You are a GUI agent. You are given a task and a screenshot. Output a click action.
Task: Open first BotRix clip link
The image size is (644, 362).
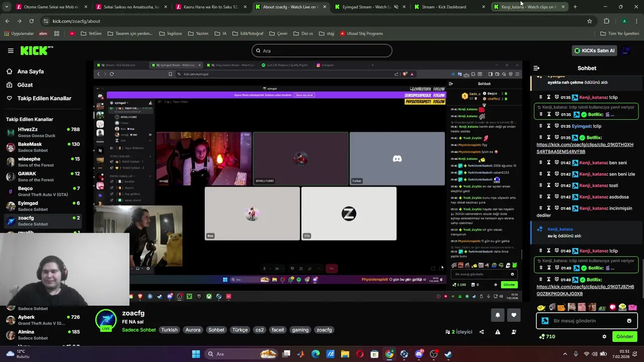coord(585,148)
